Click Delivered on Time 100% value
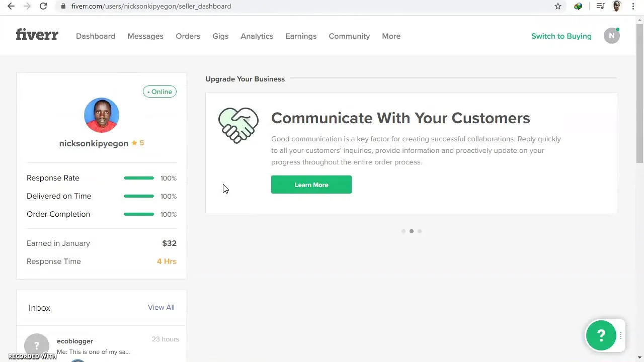644x362 pixels. (x=169, y=197)
